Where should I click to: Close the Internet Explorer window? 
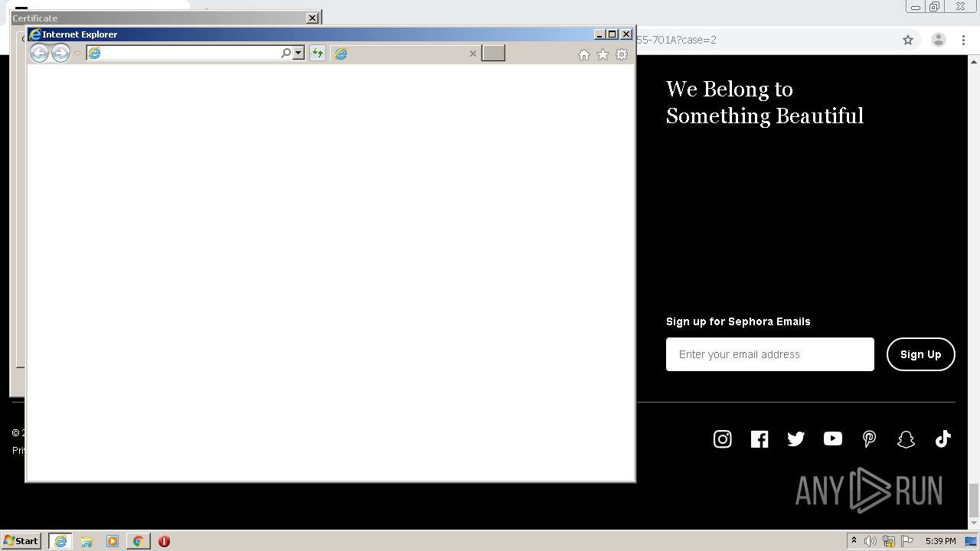(626, 34)
